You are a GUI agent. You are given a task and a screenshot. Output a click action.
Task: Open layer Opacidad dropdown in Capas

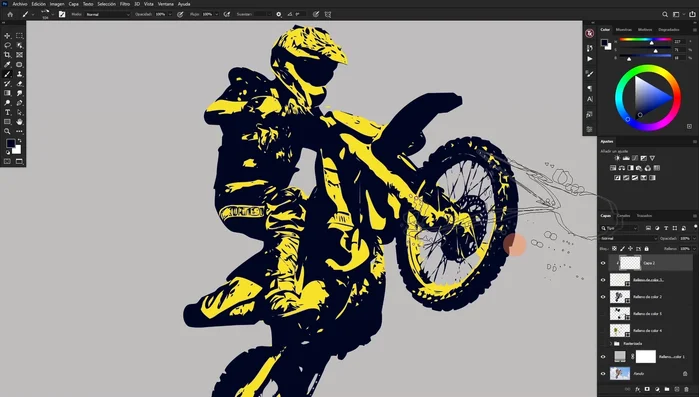coord(694,238)
